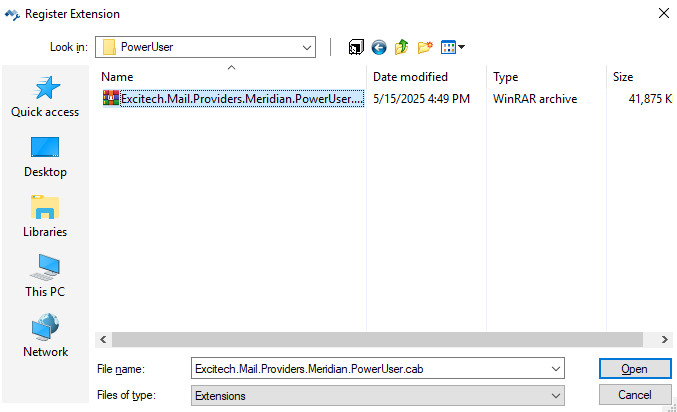
Task: Open Libraries in the places bar
Action: 45,216
